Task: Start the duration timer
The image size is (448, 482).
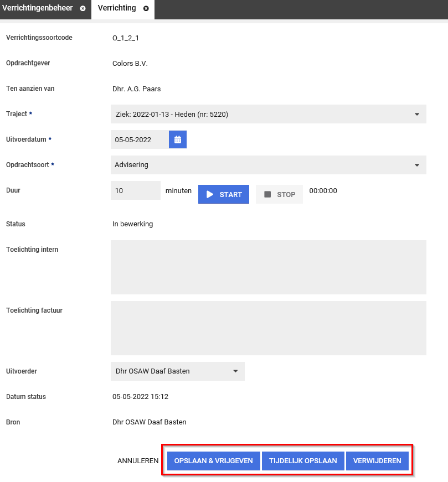Action: [224, 194]
